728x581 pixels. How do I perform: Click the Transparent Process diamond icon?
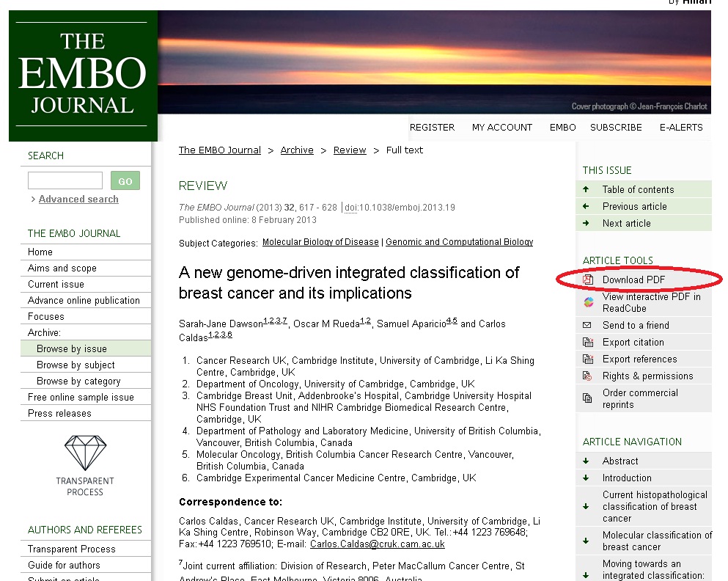click(x=85, y=454)
